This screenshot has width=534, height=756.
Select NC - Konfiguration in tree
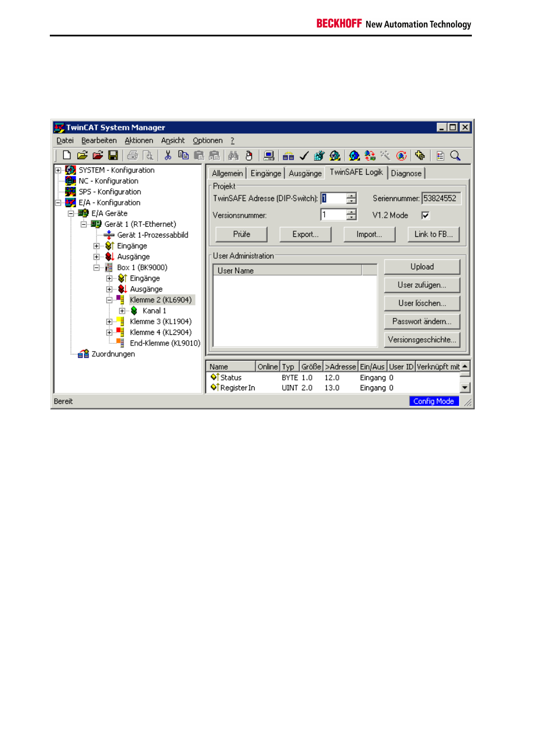tap(108, 181)
